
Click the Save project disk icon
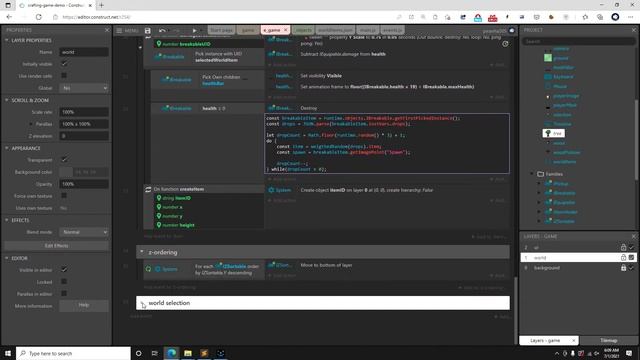point(148,31)
